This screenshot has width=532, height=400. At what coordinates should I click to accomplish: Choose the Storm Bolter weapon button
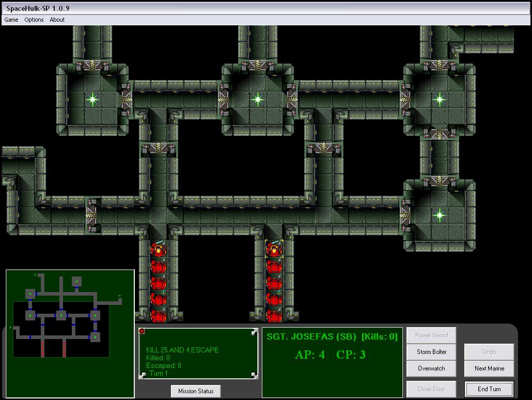pyautogui.click(x=431, y=352)
